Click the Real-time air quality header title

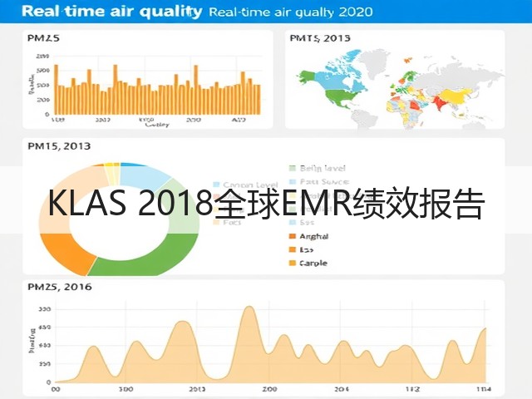pos(112,11)
